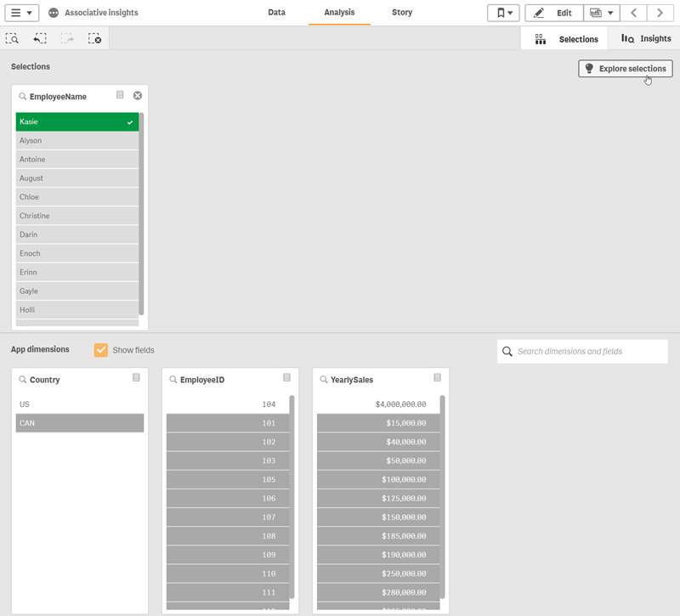This screenshot has height=616, width=680.
Task: Open the Story tab
Action: (x=401, y=12)
